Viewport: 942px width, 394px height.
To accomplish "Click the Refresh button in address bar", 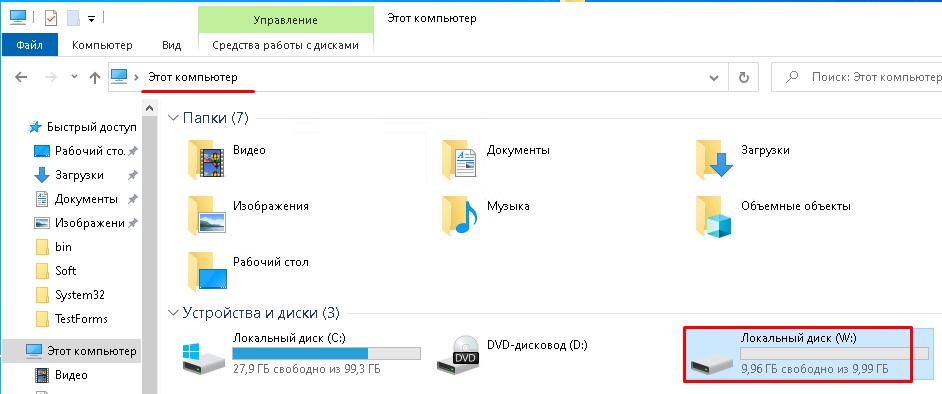I will 743,77.
